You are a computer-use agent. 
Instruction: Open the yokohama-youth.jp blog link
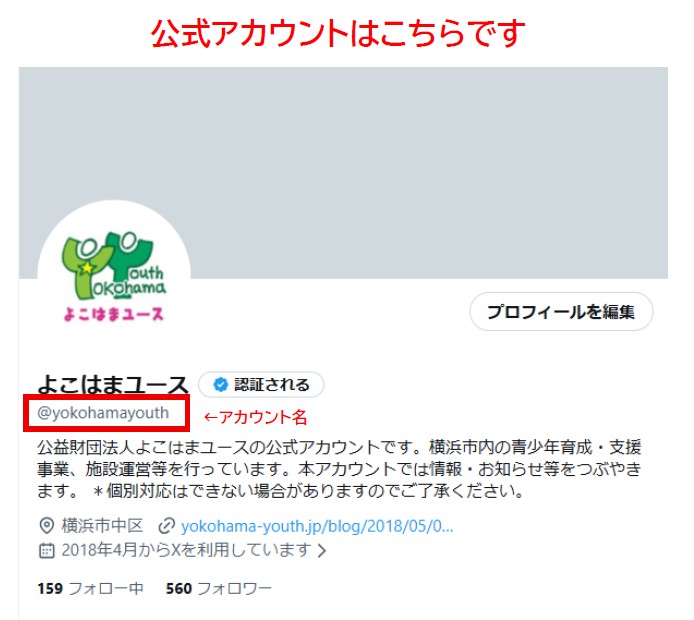[317, 526]
